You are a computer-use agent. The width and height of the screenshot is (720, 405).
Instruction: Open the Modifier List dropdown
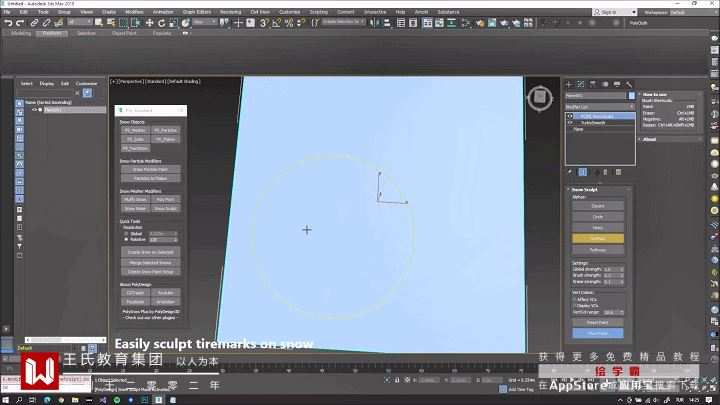pyautogui.click(x=600, y=107)
